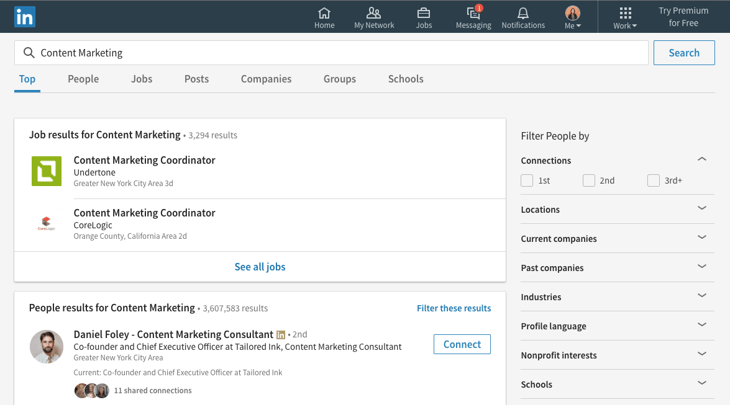
Task: Open the See all jobs link
Action: point(260,267)
